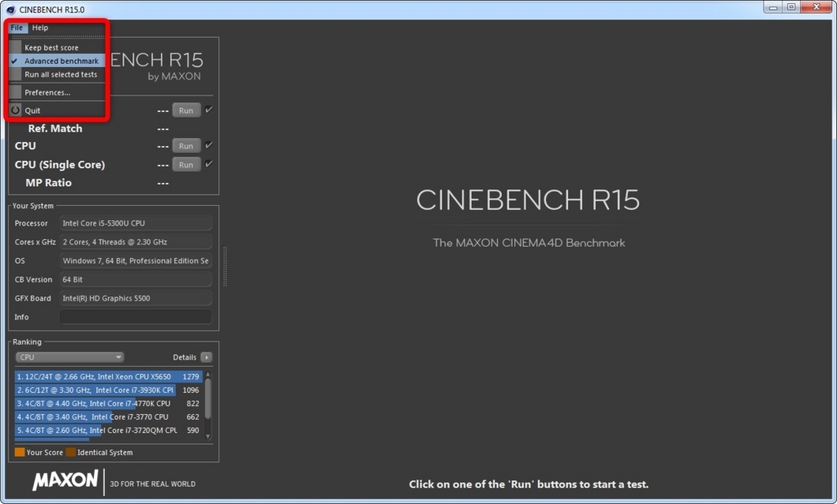Viewport: 837px width, 504px height.
Task: Minimize the Cinebench window
Action: coord(772,7)
